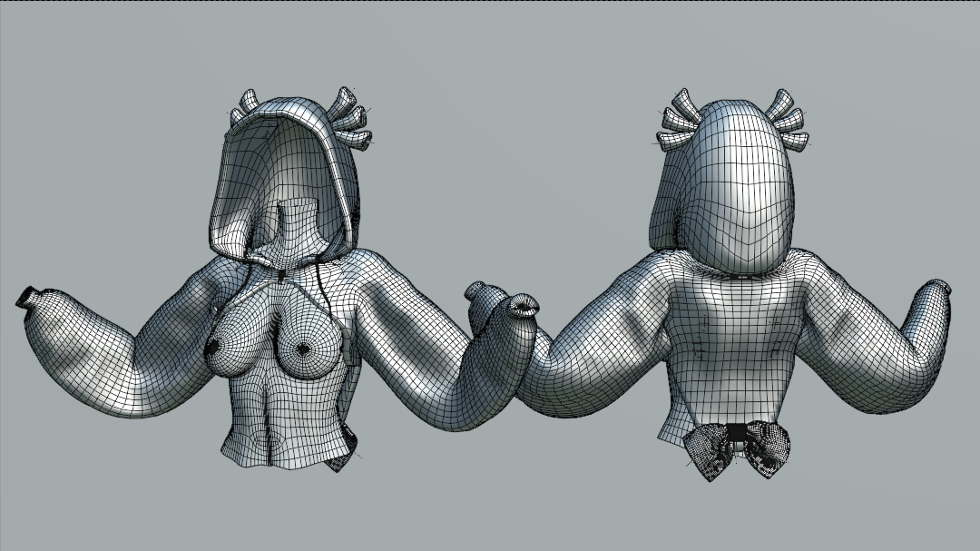Select the far-left sleeve cuff opening
Viewport: 980px width, 551px height.
[x=30, y=298]
